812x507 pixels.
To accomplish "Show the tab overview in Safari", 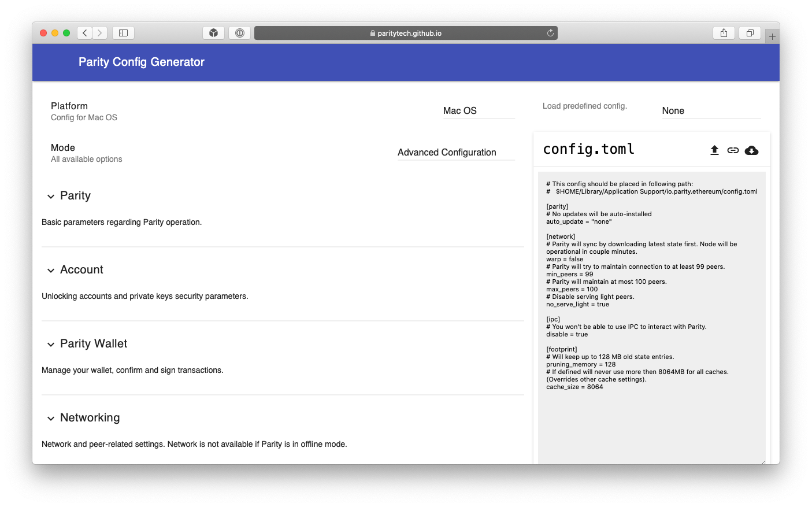I will 750,33.
